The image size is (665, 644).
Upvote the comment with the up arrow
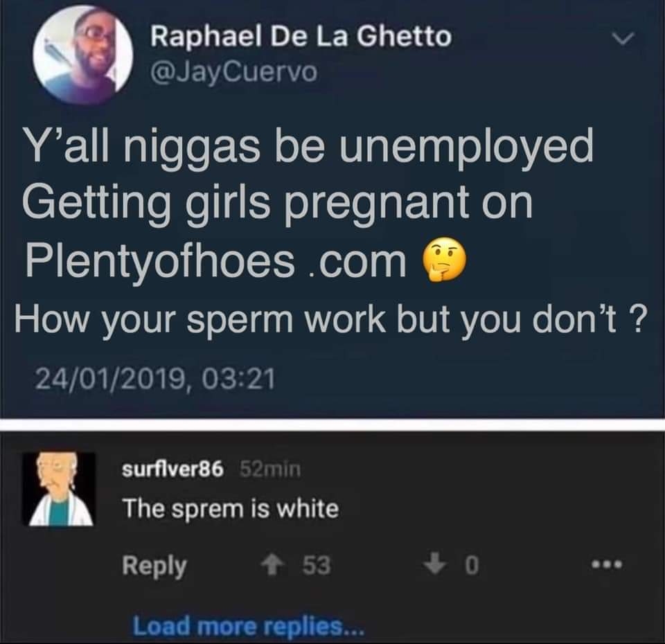point(272,565)
